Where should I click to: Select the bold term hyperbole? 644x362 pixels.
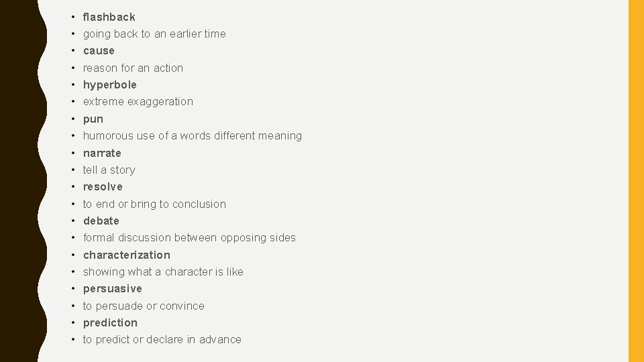[109, 85]
